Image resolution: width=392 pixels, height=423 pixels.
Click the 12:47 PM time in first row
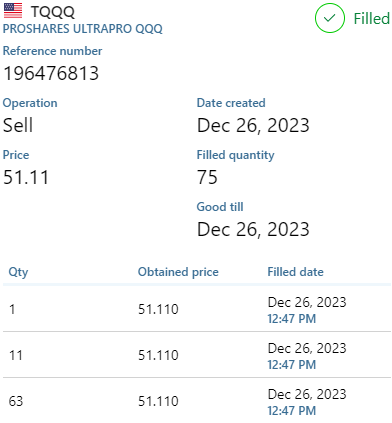[292, 319]
